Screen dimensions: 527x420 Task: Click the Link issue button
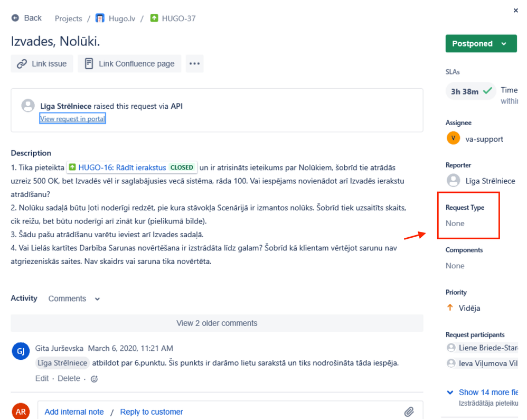[42, 63]
